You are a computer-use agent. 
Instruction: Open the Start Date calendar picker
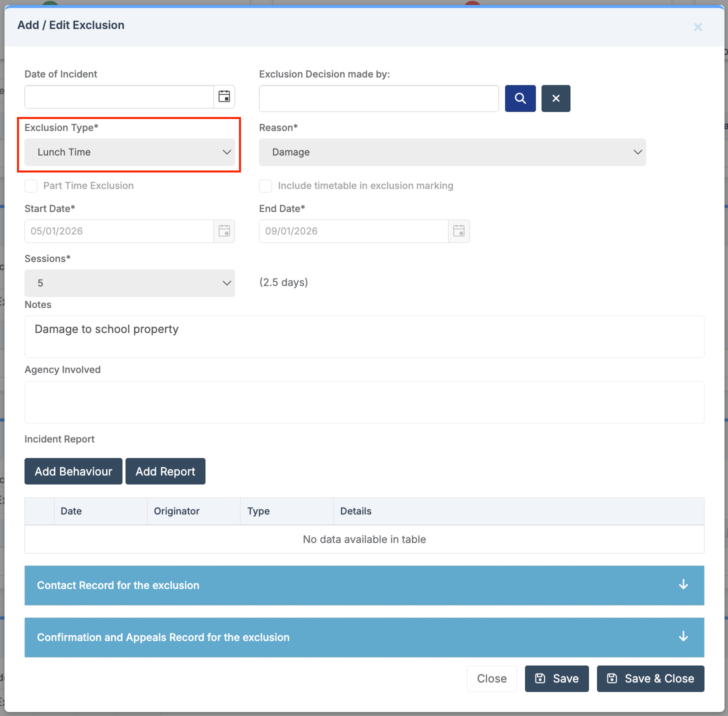224,231
